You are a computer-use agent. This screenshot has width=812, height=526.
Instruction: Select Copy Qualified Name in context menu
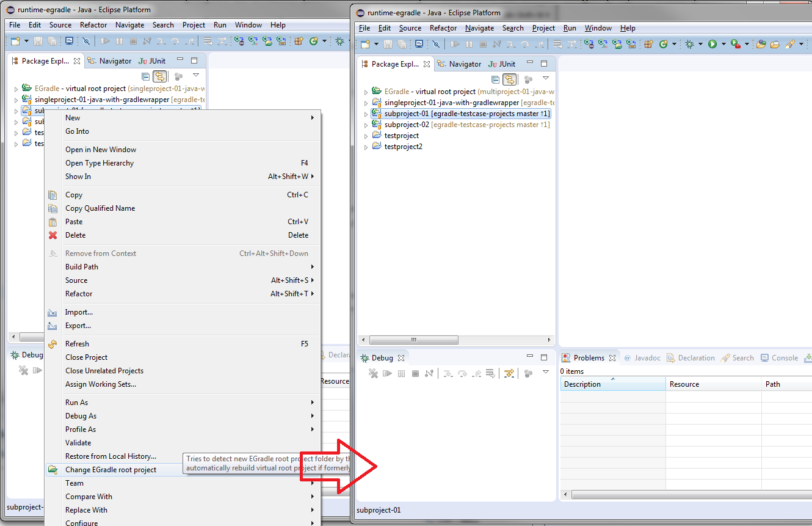(x=183, y=208)
